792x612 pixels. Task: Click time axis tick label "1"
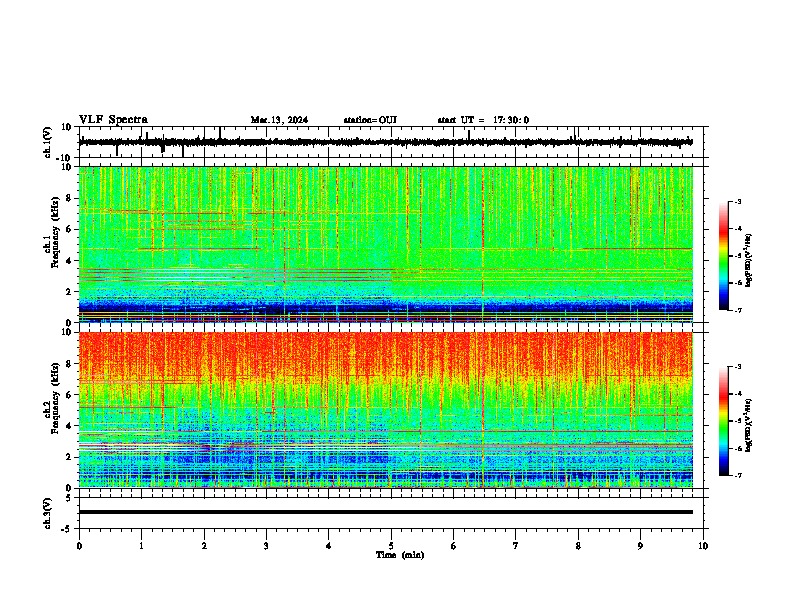141,546
